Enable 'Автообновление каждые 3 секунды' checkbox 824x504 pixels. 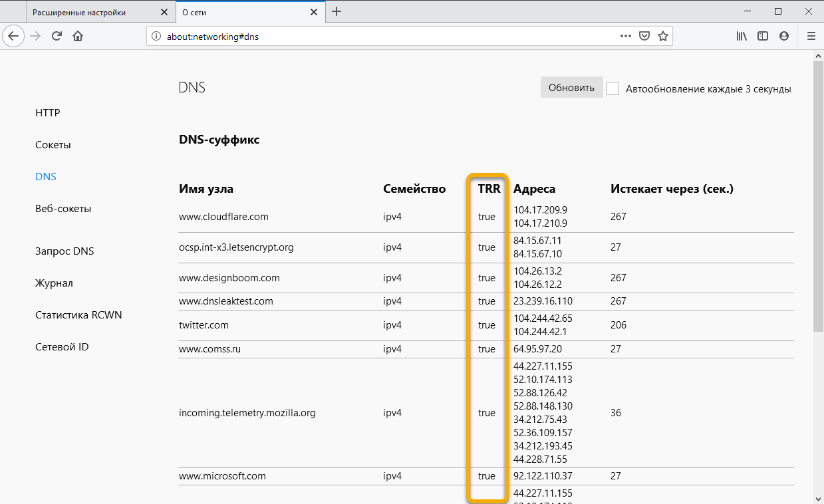(613, 88)
